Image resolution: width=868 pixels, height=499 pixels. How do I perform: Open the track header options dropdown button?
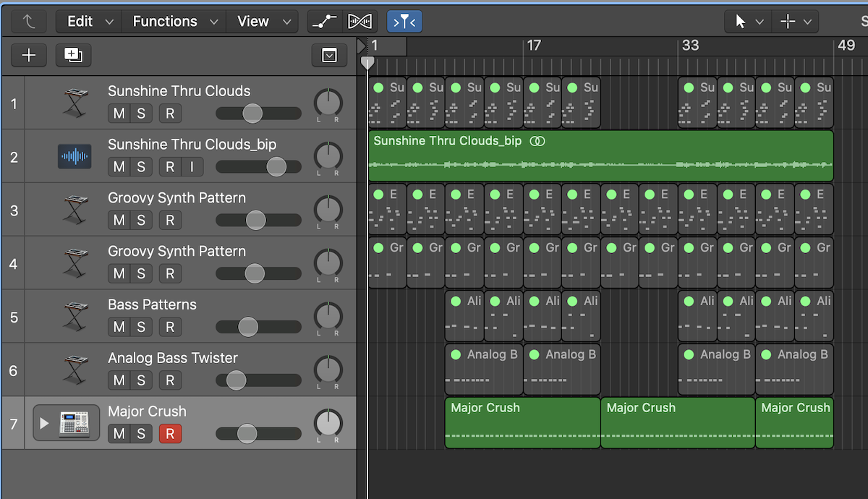click(x=329, y=55)
